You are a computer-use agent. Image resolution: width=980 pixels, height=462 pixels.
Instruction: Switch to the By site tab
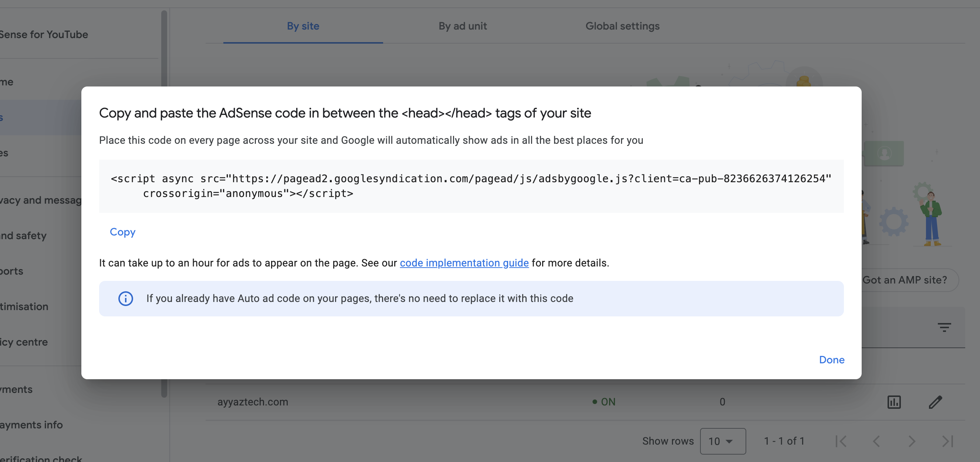coord(303,26)
